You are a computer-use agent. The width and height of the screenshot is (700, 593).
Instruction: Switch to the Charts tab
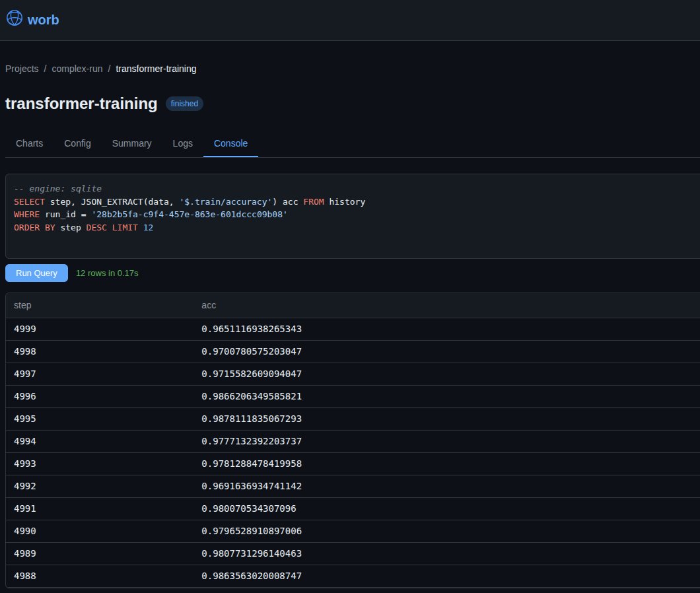click(30, 143)
